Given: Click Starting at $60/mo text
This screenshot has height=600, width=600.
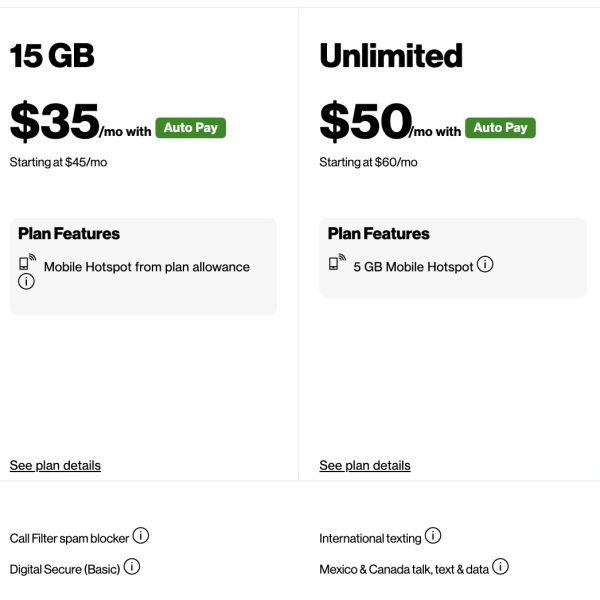Looking at the screenshot, I should click(x=368, y=162).
